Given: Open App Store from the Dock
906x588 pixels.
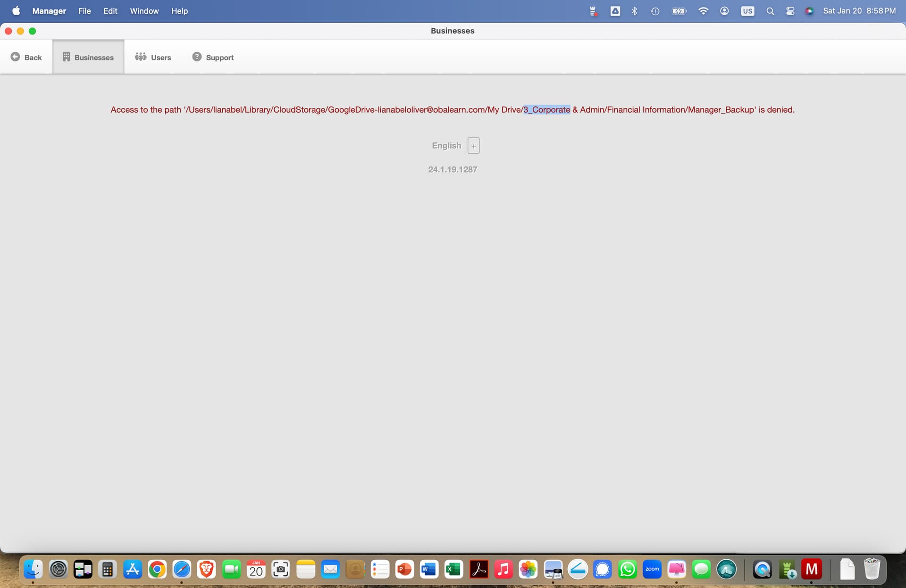Looking at the screenshot, I should (133, 569).
